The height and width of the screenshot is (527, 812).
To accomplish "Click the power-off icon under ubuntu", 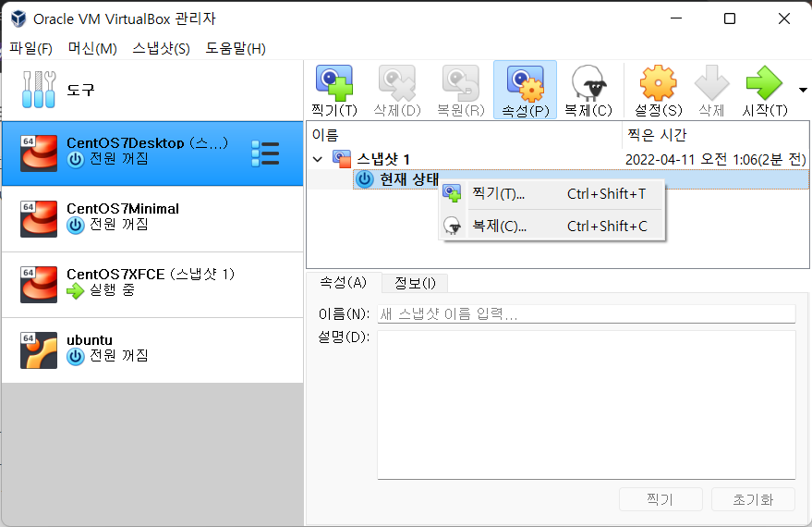I will click(x=75, y=356).
